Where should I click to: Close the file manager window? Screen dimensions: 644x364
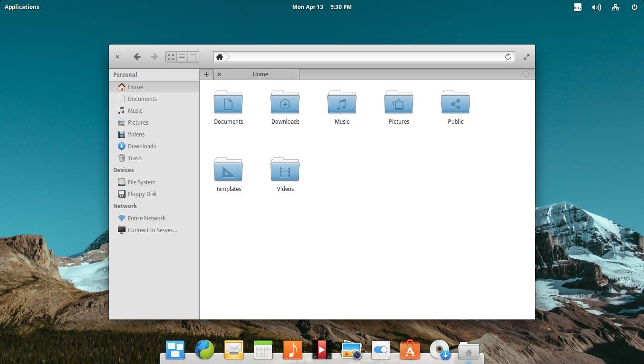(117, 57)
